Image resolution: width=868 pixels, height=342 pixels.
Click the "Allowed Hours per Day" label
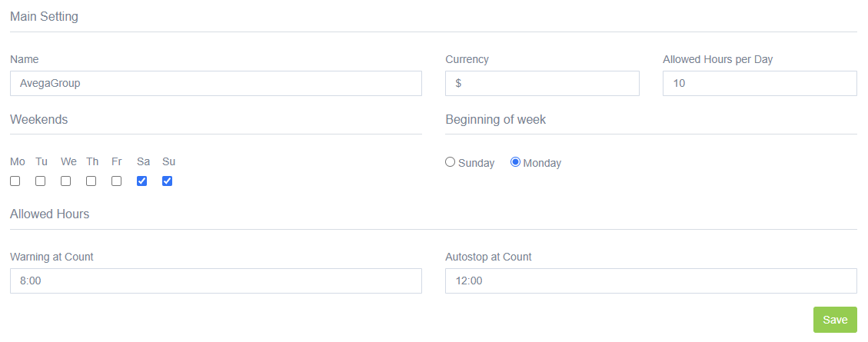click(x=717, y=59)
